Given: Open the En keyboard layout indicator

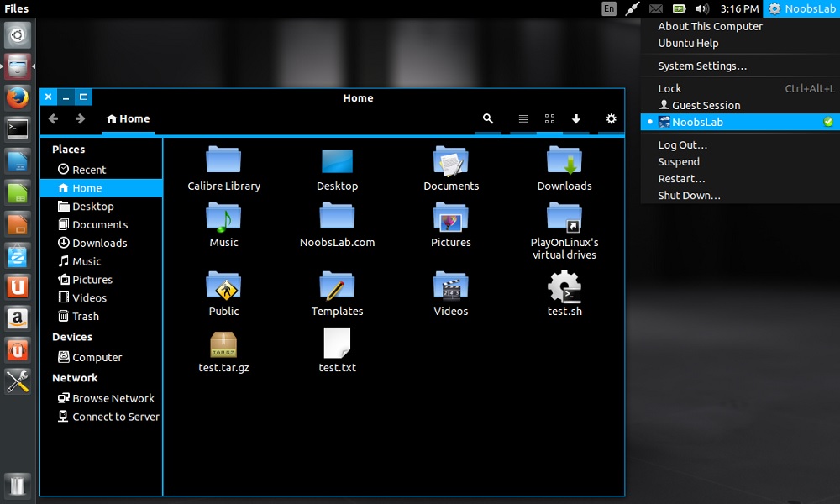Looking at the screenshot, I should click(608, 8).
